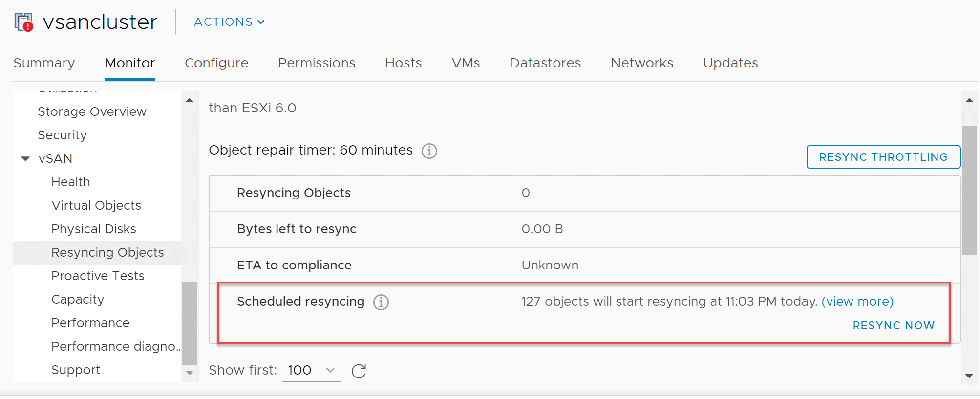Open the ACTIONS dropdown menu
The image size is (980, 399).
click(x=229, y=22)
